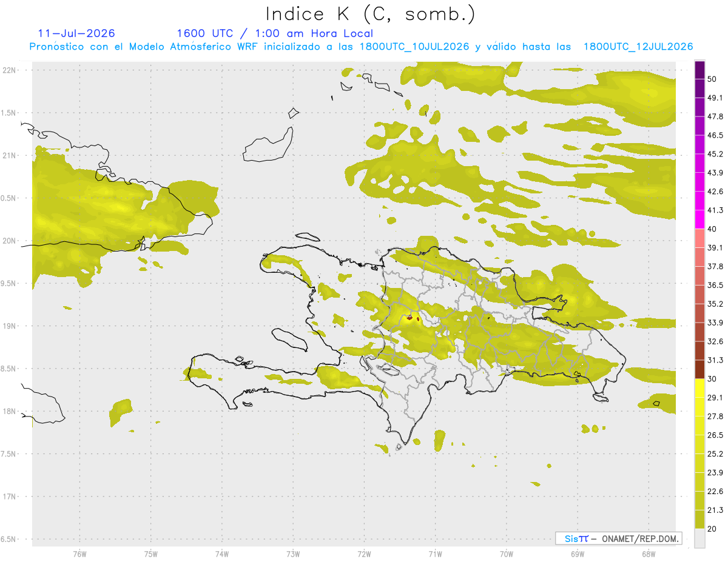
Task: Select the magenta swatch between 41.3 and 40
Action: (x=699, y=219)
